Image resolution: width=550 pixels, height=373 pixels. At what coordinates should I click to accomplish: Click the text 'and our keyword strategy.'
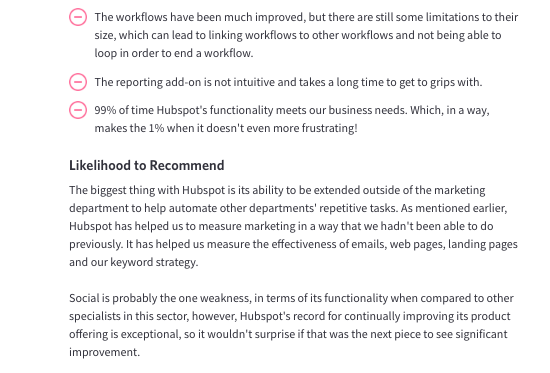pos(134,262)
